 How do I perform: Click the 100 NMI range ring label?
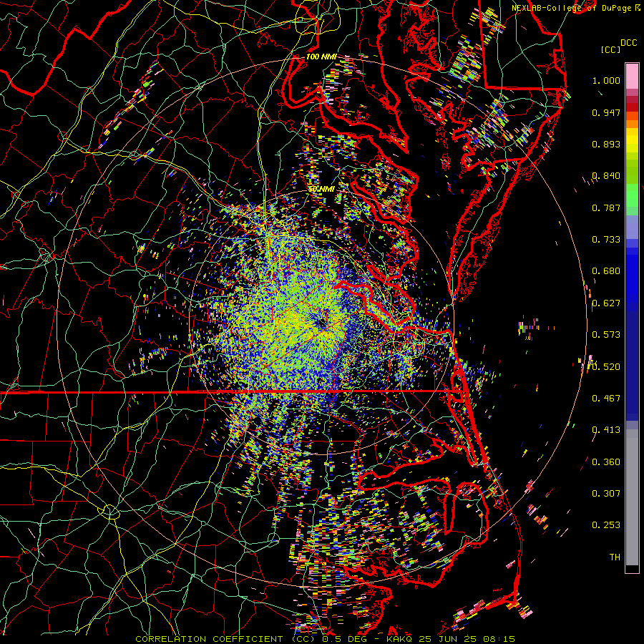321,57
